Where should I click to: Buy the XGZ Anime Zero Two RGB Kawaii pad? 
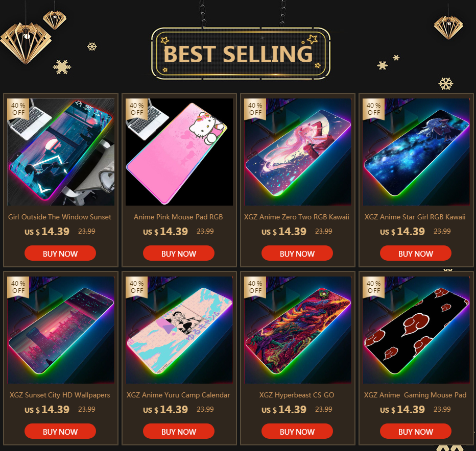pos(297,253)
